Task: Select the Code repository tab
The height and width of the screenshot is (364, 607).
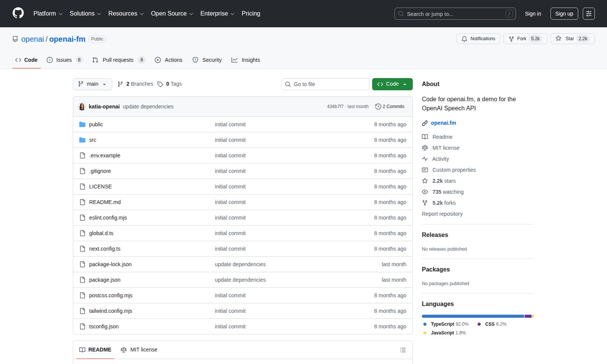Action: tap(27, 60)
